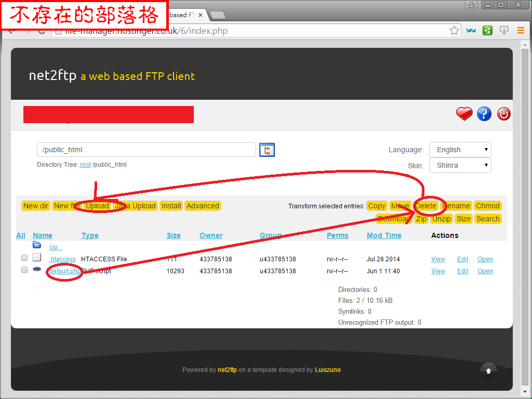
Task: Click the Rename button
Action: (x=456, y=206)
